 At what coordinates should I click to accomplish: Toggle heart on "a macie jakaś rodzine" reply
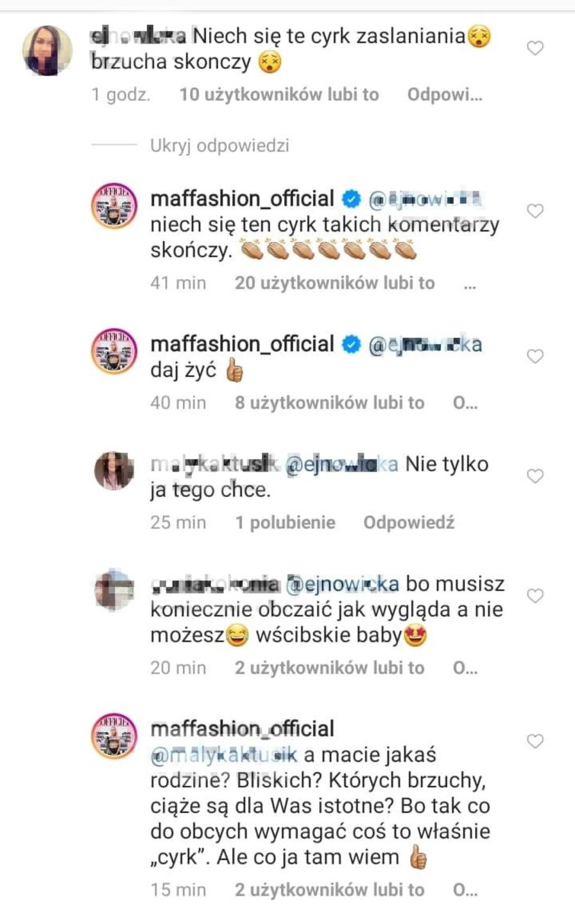535,742
